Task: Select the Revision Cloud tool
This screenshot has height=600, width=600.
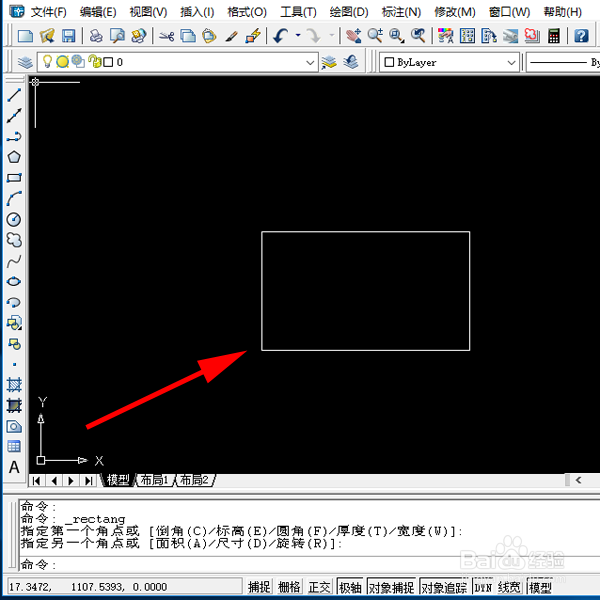Action: [x=14, y=240]
